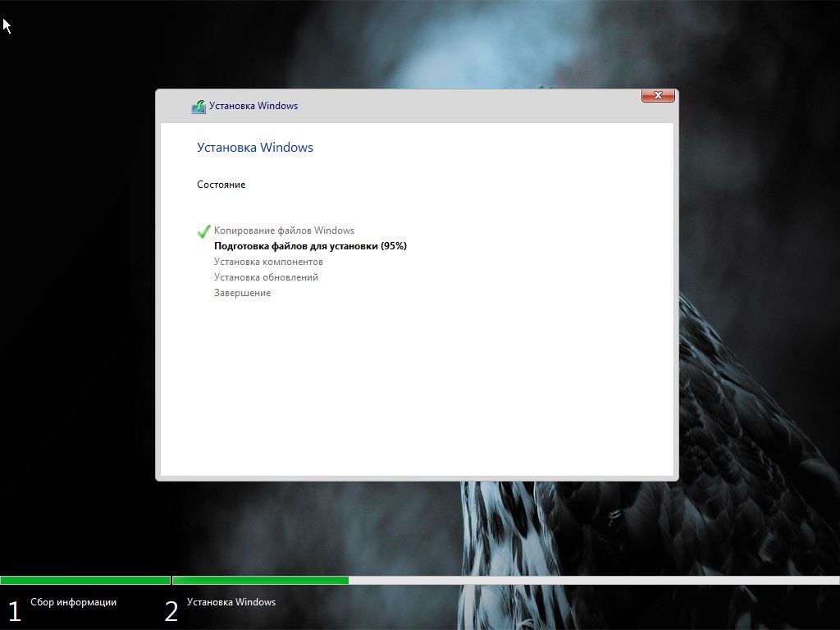This screenshot has width=840, height=630.
Task: Click the Windows Setup icon in title bar
Action: coord(199,107)
